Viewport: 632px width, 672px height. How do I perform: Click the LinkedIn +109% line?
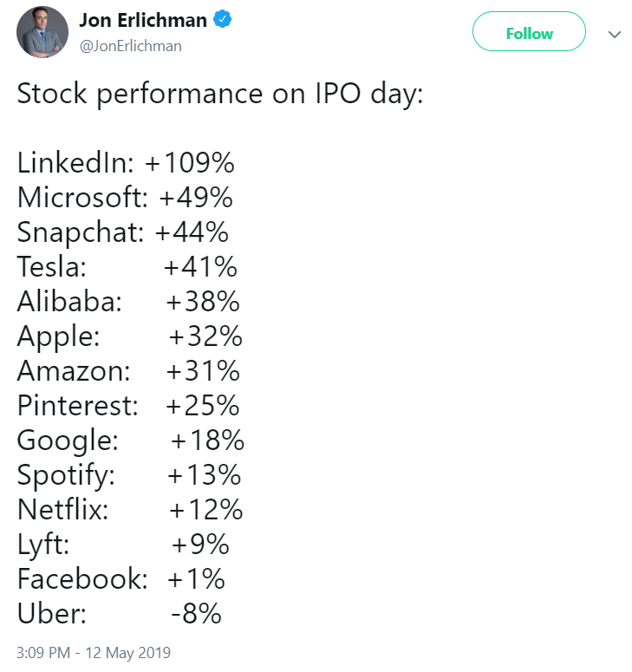point(127,162)
